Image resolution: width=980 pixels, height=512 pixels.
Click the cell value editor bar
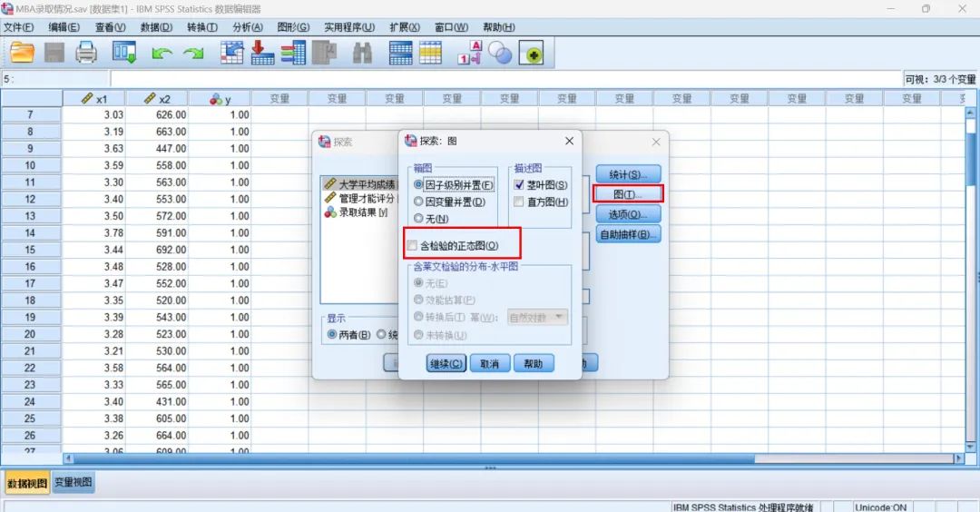(506, 79)
